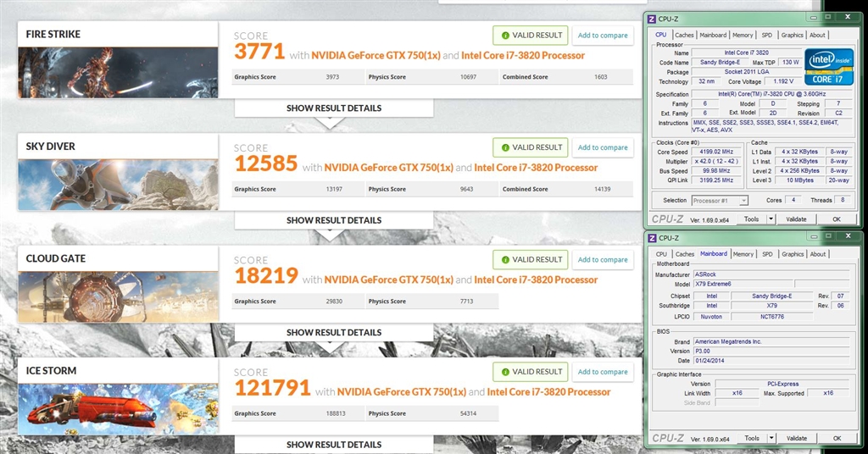Click OK button in upper CPU-Z window
Image resolution: width=868 pixels, height=454 pixels.
coord(837,219)
